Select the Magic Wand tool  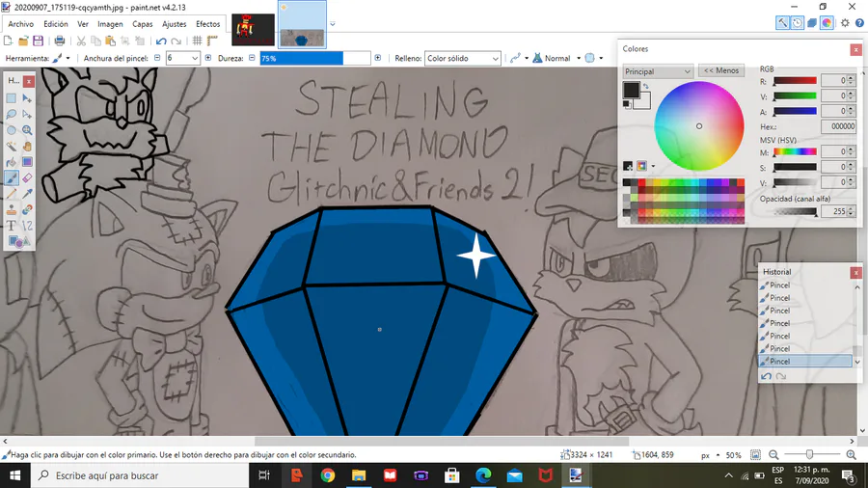point(11,147)
